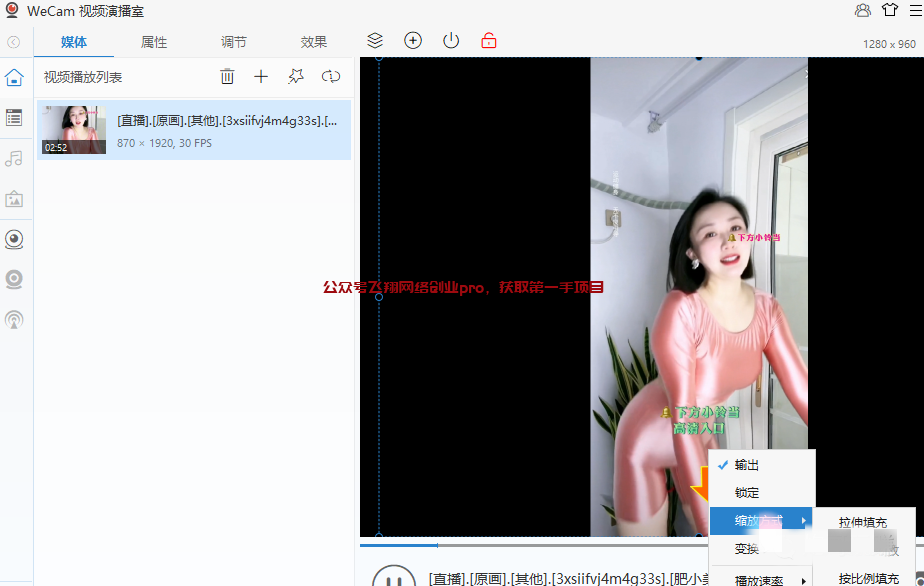Toggle the playlist loop mode icon

(331, 77)
